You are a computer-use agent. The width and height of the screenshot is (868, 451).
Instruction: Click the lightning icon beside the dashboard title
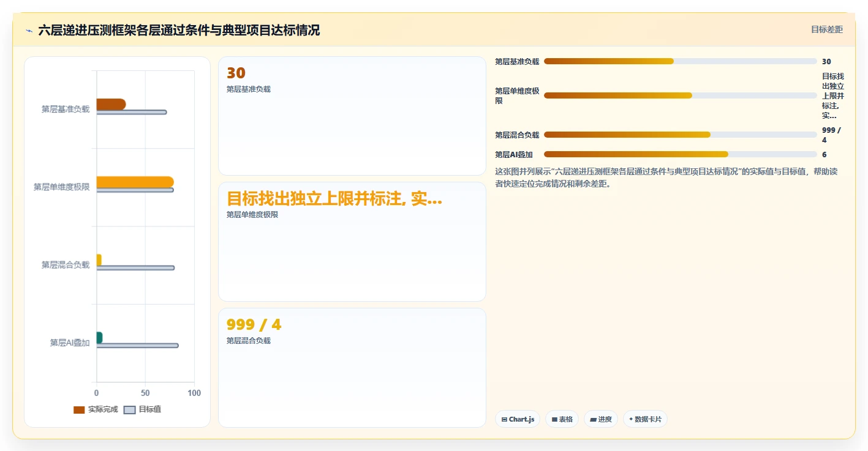tap(29, 31)
